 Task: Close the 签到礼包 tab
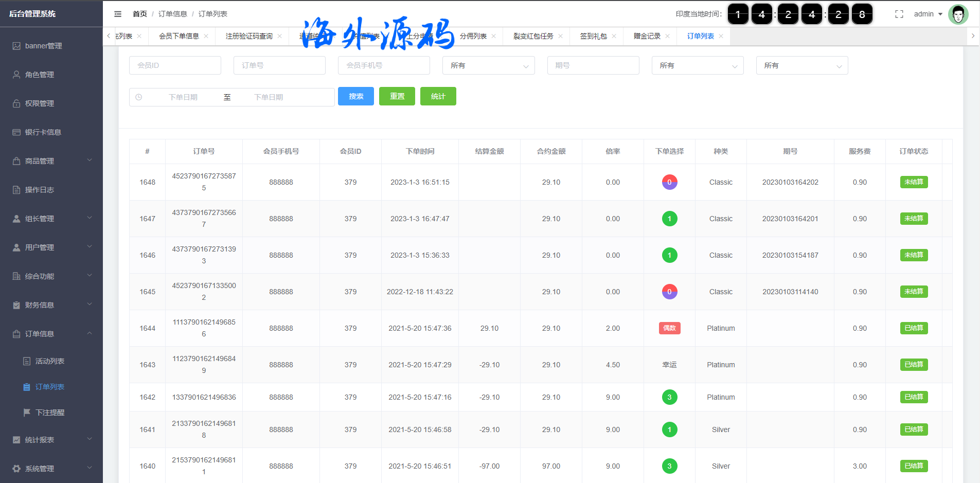click(614, 36)
